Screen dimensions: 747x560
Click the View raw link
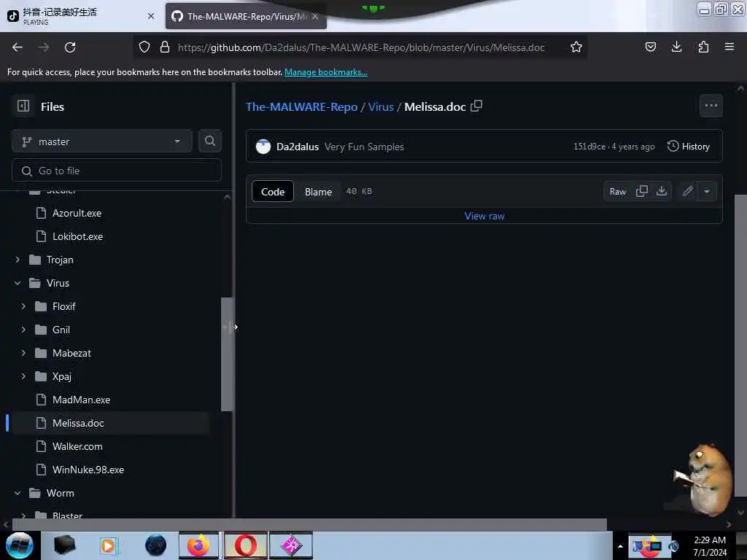[x=484, y=216]
